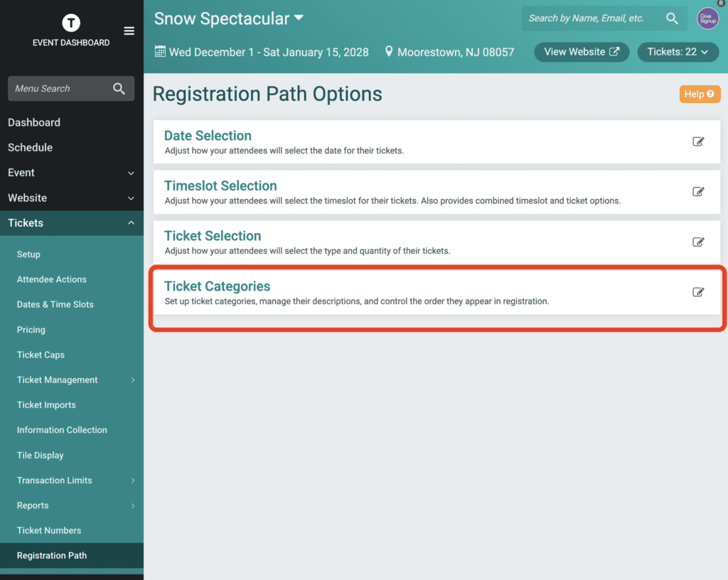This screenshot has height=580, width=728.
Task: Expand the Ticket Management submenu
Action: coord(72,380)
